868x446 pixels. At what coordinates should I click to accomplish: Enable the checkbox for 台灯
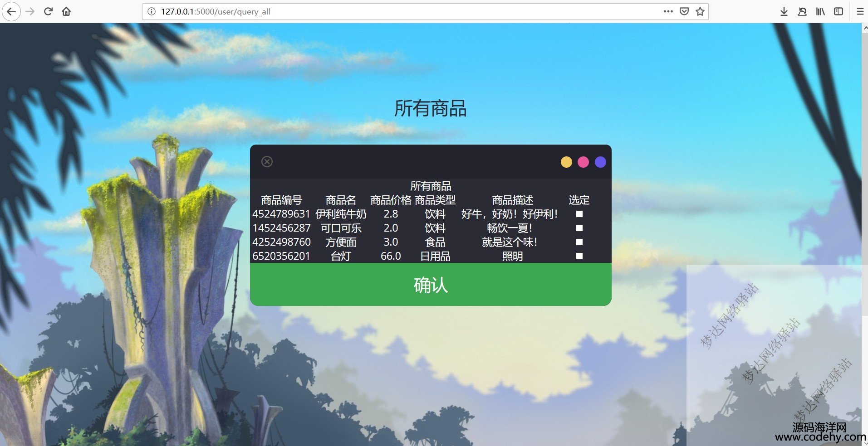[x=579, y=256]
